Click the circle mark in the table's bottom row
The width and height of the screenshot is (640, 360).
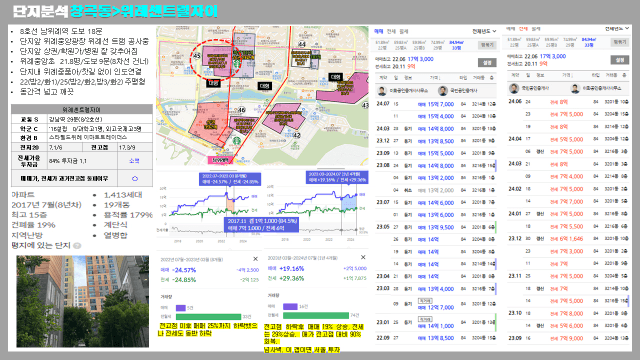coord(135,178)
